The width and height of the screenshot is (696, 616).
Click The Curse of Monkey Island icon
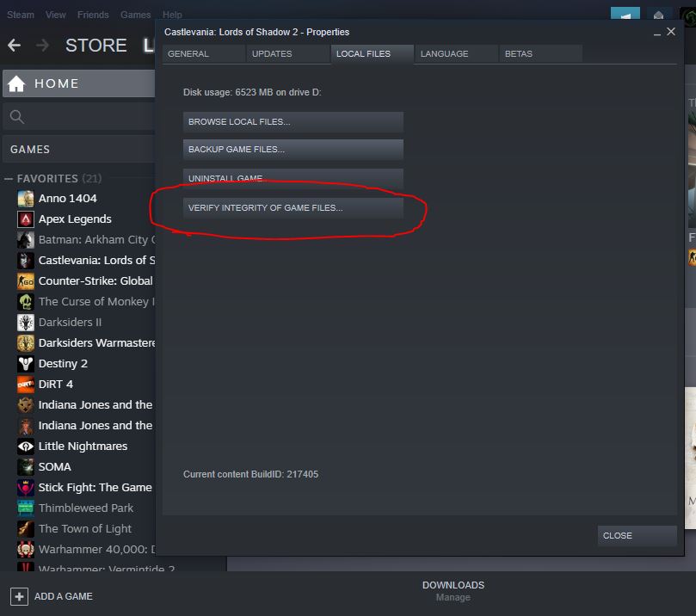tap(26, 302)
